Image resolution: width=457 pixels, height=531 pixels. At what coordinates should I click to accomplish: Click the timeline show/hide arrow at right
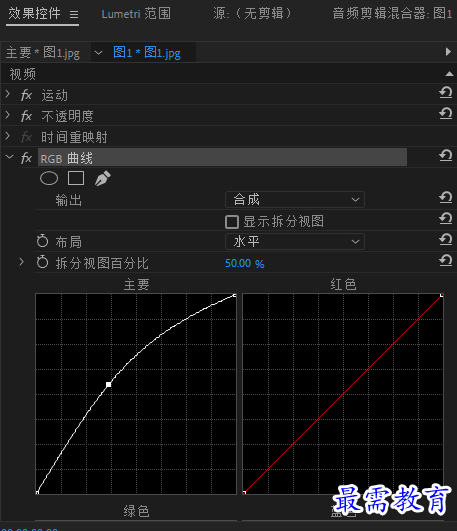click(448, 52)
